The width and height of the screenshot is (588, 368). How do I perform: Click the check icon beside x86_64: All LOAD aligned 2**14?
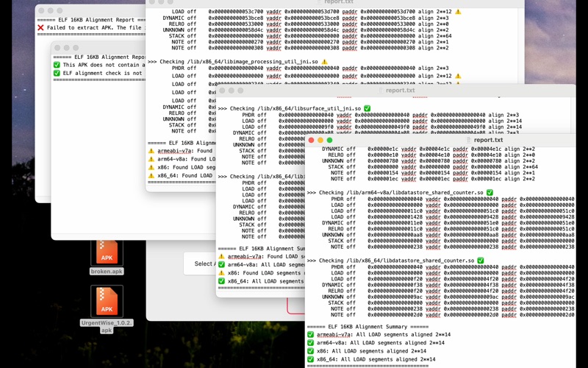point(310,359)
